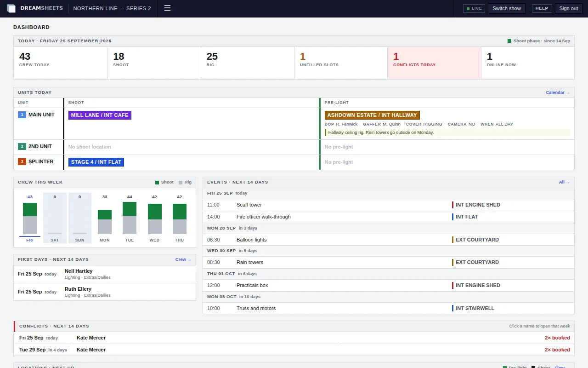
Task: Select the Unfilled Slots stat card
Action: (x=341, y=63)
